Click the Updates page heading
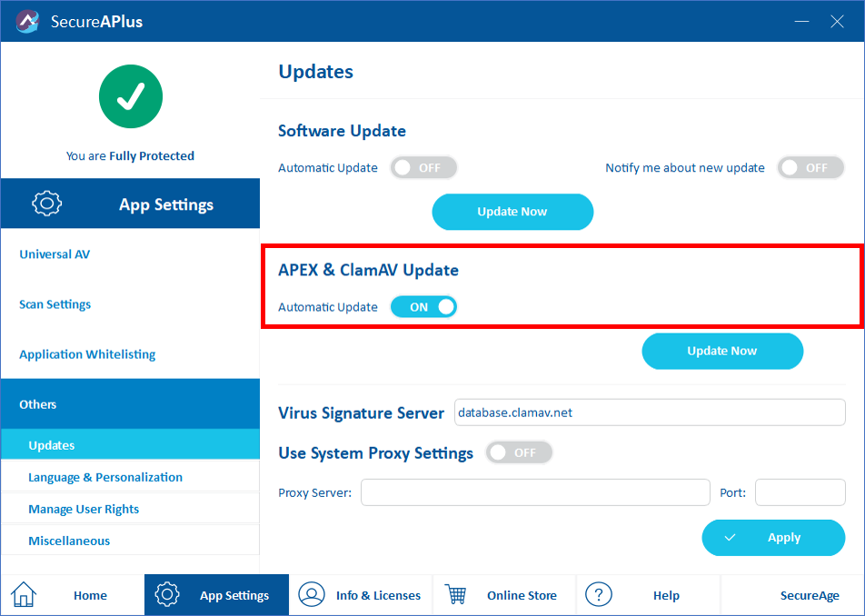 pos(315,72)
